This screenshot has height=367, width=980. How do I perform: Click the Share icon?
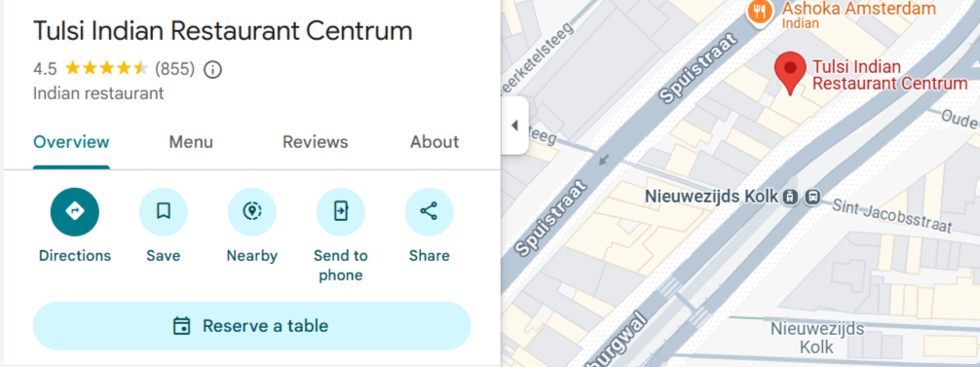[x=430, y=212]
